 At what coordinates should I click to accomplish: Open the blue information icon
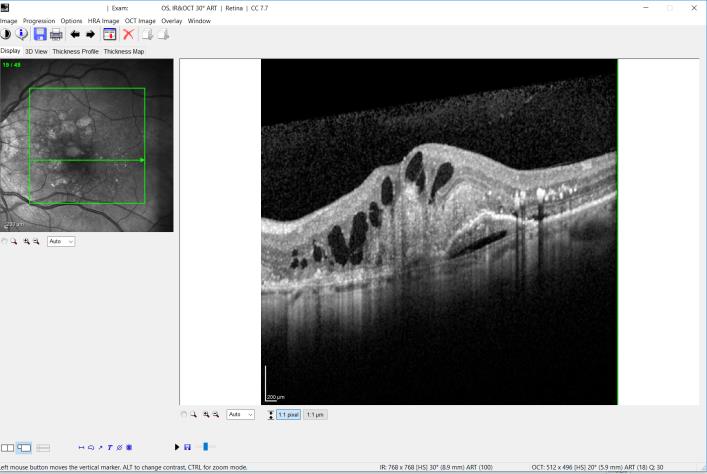(22, 34)
